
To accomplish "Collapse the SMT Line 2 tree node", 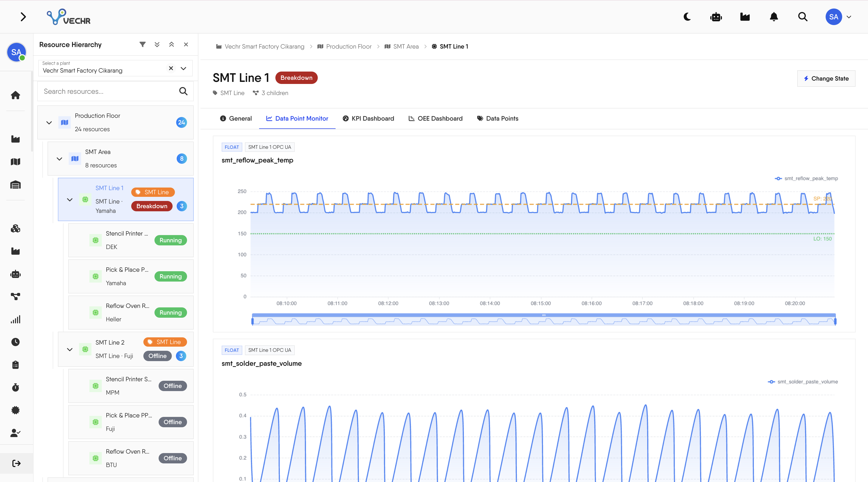I will pyautogui.click(x=70, y=349).
